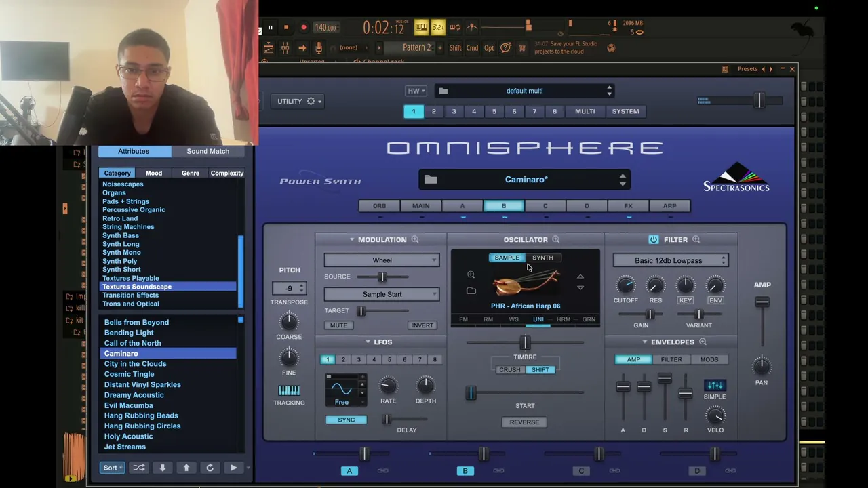Select the Evil Macumba patch
Screen dimensions: 868x488
pyautogui.click(x=128, y=405)
